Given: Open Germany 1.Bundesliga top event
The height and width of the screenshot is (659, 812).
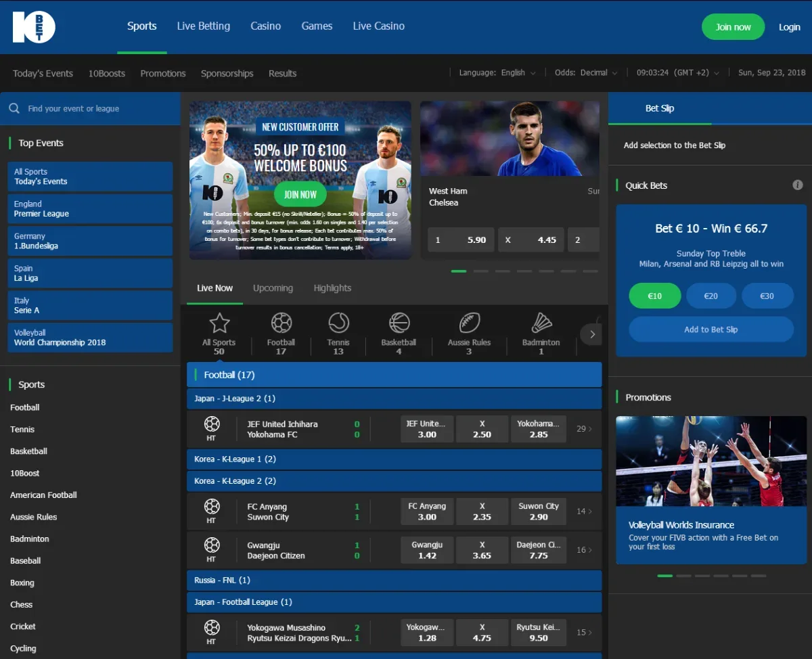Looking at the screenshot, I should point(90,241).
